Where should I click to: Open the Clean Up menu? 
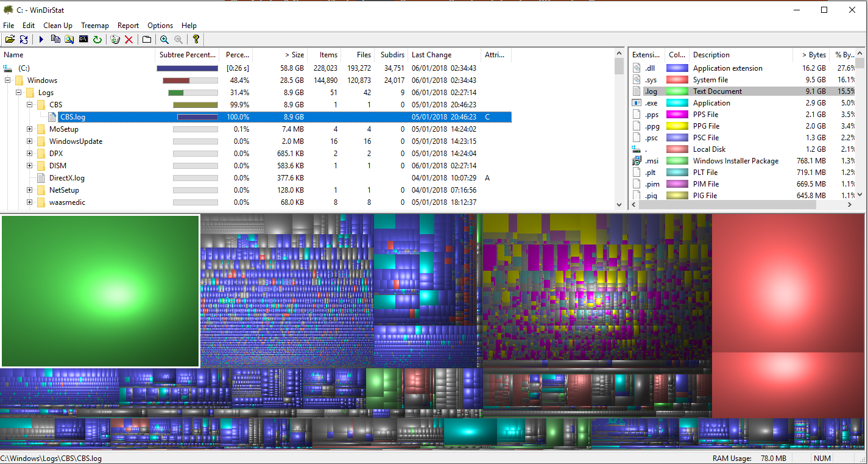click(x=58, y=26)
